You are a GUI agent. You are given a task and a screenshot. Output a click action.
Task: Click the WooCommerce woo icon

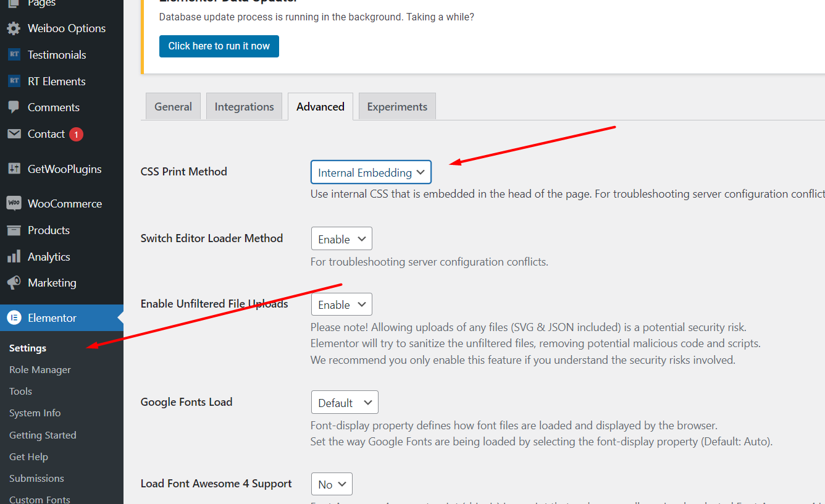pos(14,204)
